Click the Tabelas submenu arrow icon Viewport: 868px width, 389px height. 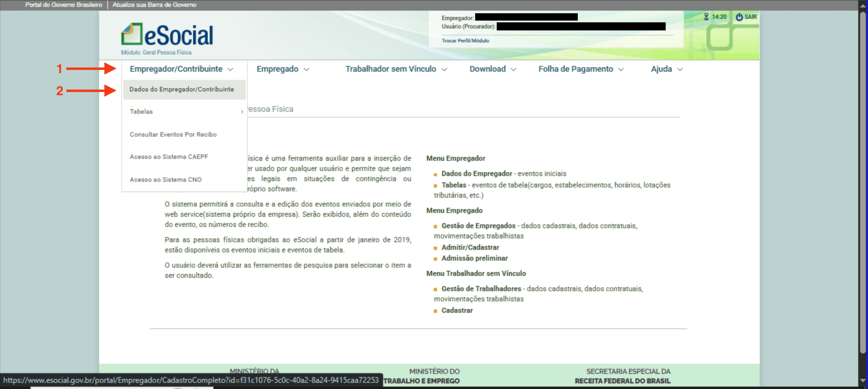[x=242, y=112]
